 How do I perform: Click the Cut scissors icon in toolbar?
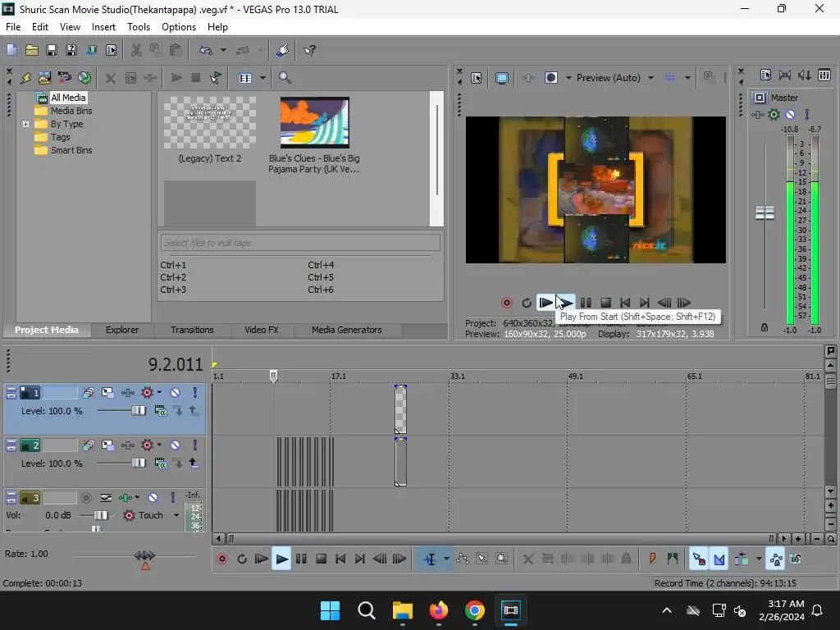(x=136, y=50)
